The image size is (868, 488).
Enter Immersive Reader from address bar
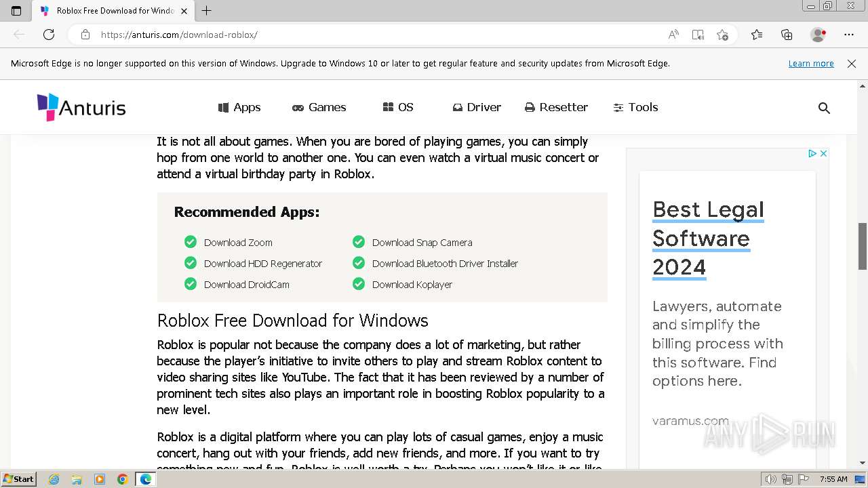(x=698, y=35)
